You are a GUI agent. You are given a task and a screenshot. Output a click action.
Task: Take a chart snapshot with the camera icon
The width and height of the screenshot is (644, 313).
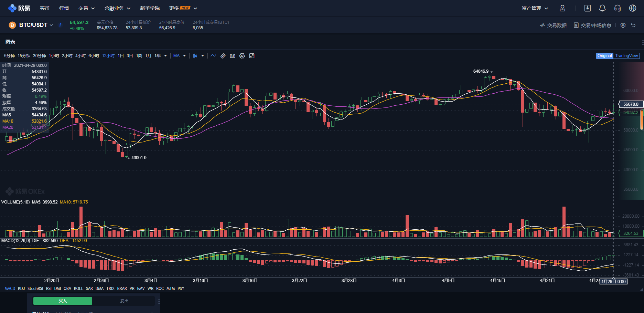click(233, 55)
